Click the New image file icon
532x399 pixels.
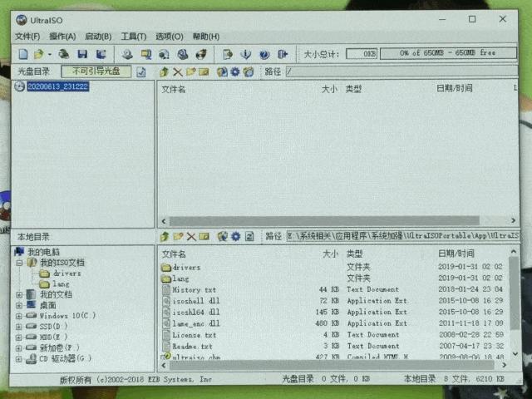23,54
